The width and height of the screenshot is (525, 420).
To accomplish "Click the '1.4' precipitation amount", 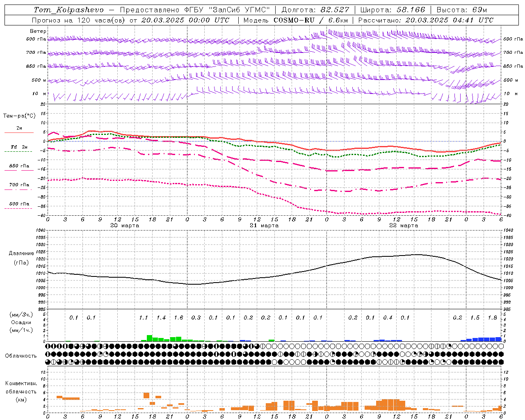I will (x=161, y=318).
